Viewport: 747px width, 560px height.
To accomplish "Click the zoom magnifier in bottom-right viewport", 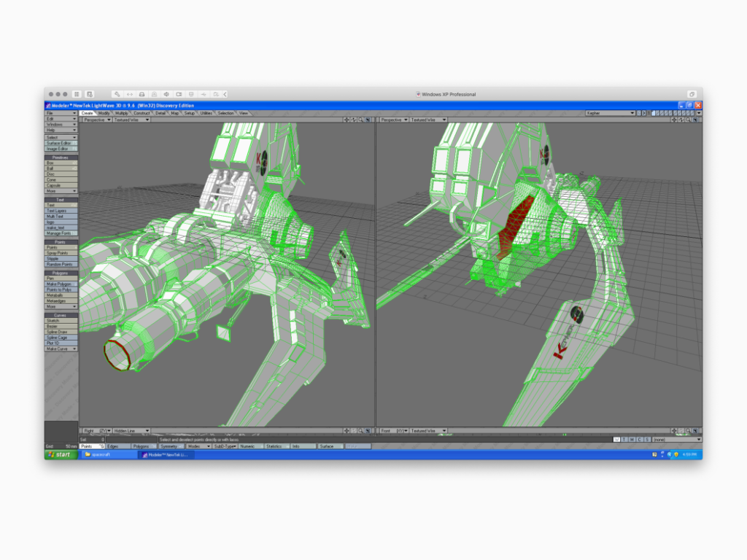I will (x=688, y=431).
